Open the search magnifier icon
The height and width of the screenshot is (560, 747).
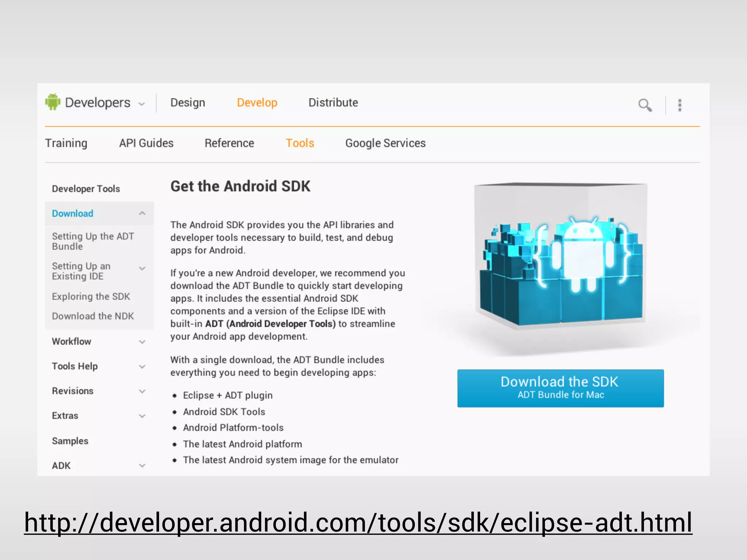coord(645,105)
